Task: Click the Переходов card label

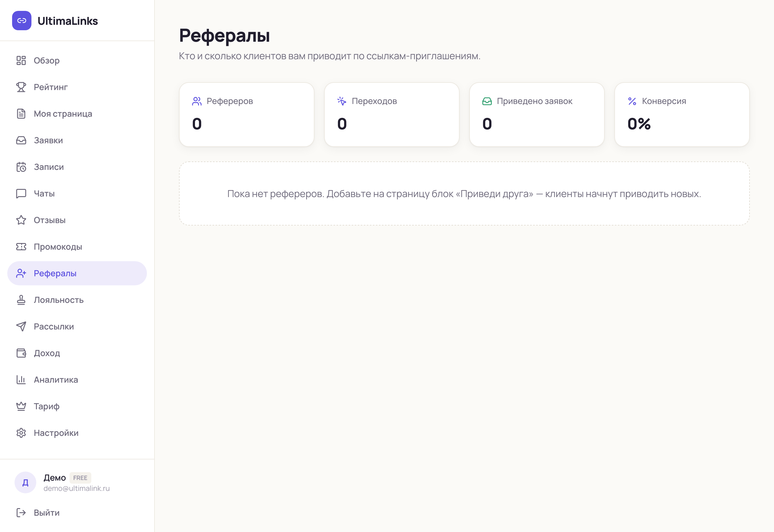Action: (x=374, y=101)
